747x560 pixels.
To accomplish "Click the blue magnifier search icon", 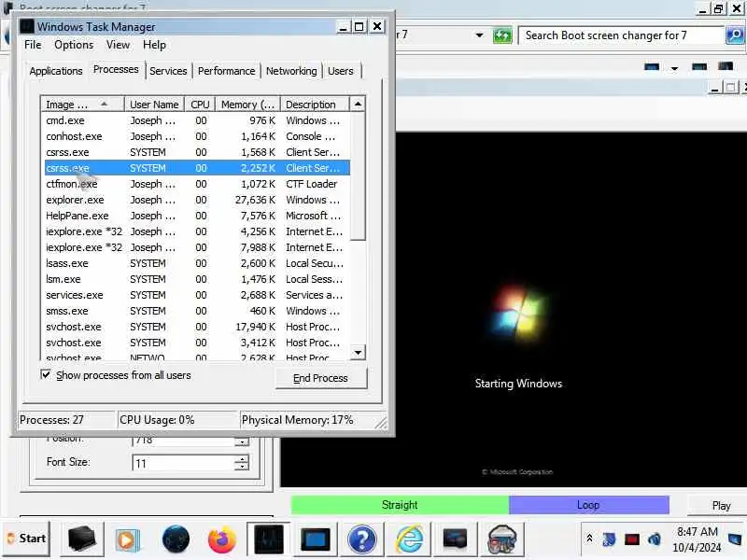I will click(735, 35).
